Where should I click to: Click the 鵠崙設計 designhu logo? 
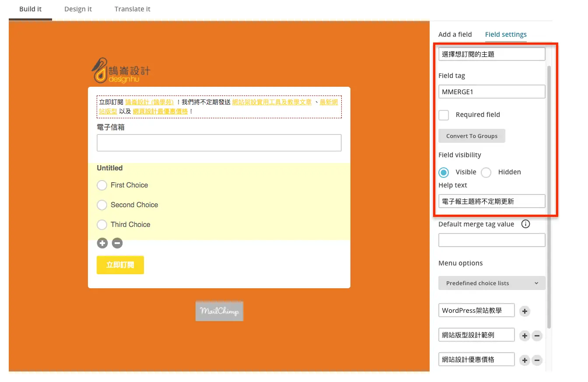(x=121, y=70)
